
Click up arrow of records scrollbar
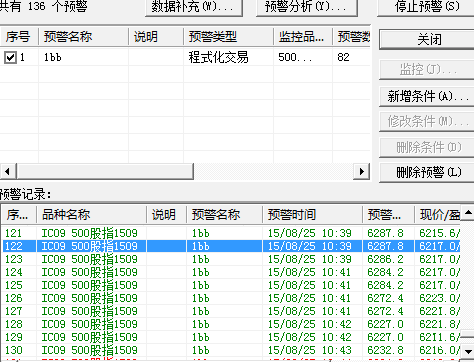pyautogui.click(x=467, y=212)
